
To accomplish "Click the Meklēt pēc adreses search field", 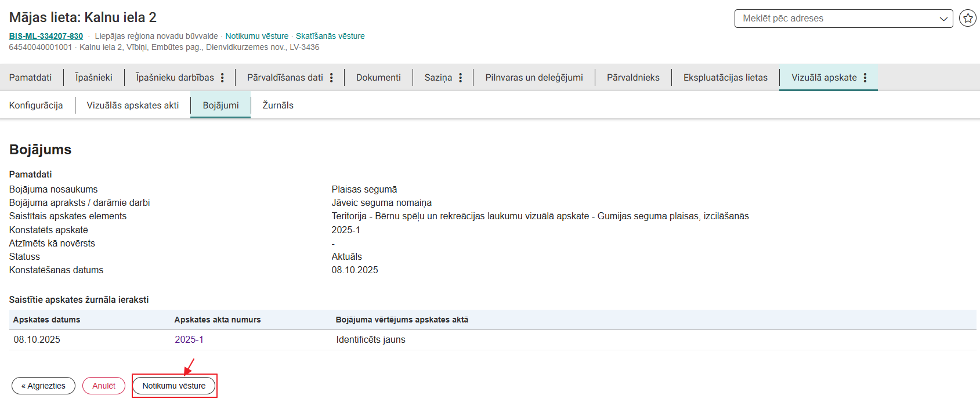I will pos(836,19).
